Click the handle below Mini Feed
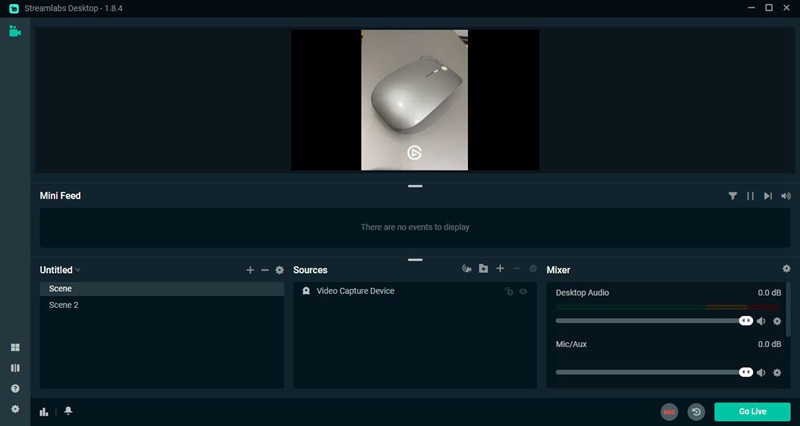 (x=415, y=260)
